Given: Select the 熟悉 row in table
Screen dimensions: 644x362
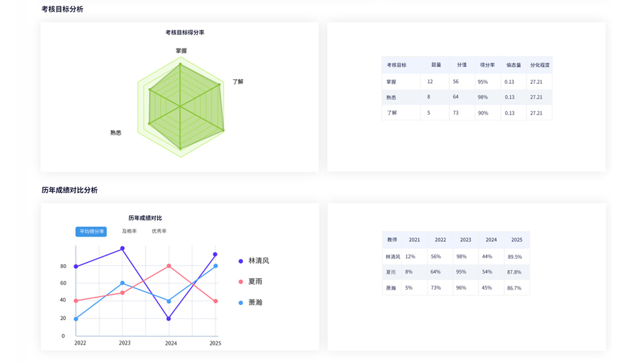Looking at the screenshot, I should [467, 97].
